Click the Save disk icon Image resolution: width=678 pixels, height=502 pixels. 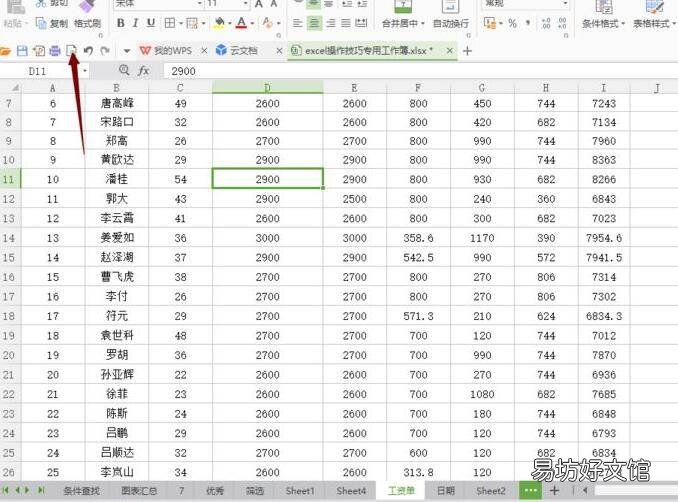tap(22, 51)
